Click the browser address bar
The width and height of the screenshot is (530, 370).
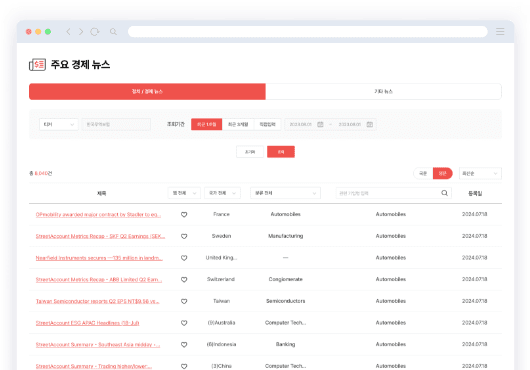[x=308, y=32]
